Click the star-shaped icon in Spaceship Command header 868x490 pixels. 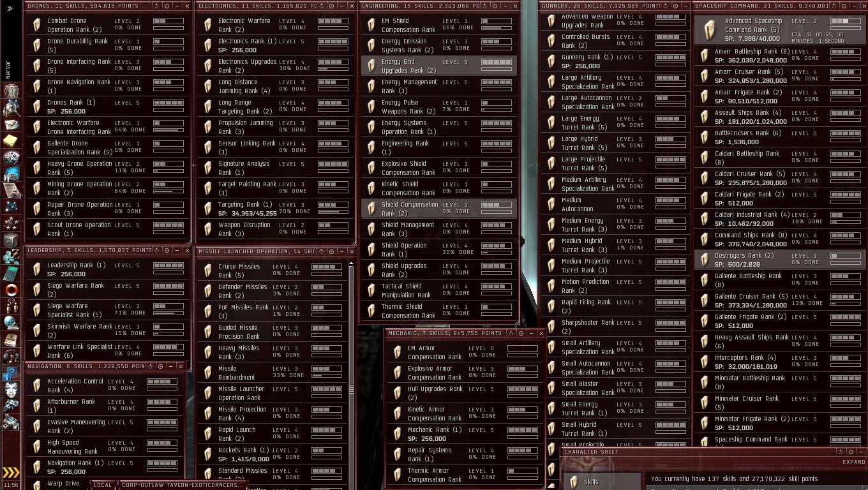pos(833,6)
